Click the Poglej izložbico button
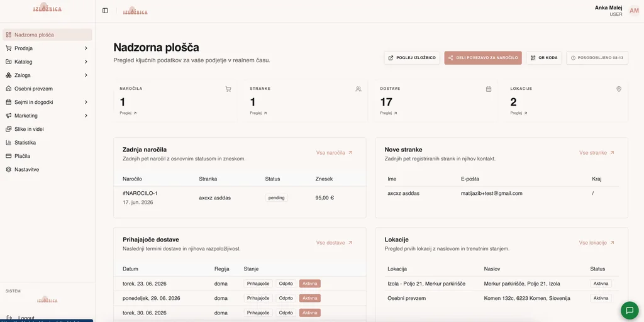The height and width of the screenshot is (322, 644). pyautogui.click(x=412, y=58)
